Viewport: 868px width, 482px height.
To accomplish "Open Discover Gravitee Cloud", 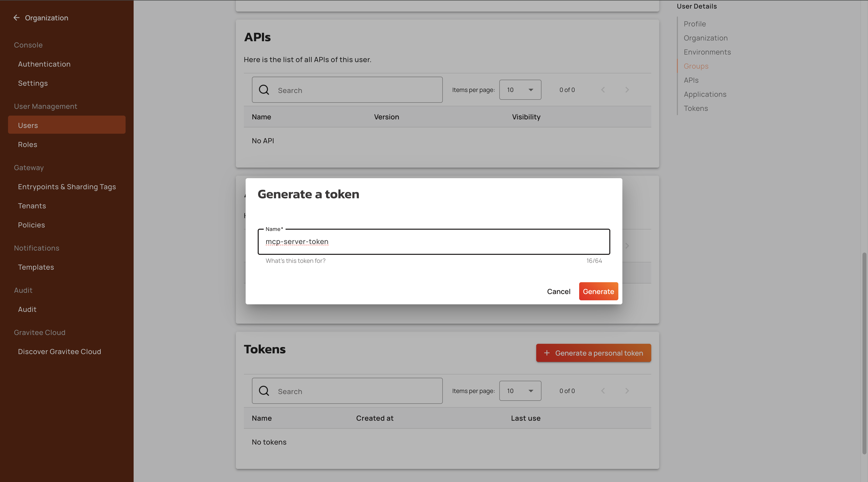I will (59, 352).
